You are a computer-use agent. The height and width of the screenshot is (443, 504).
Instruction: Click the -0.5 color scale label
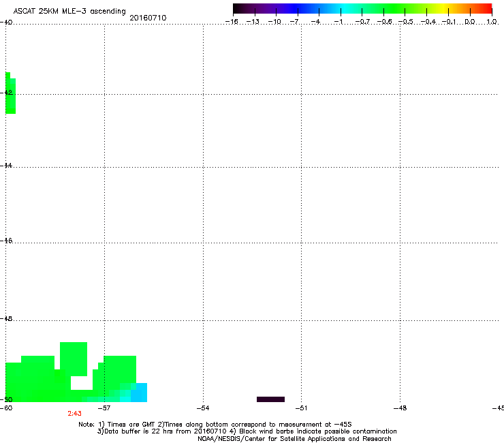coord(406,22)
